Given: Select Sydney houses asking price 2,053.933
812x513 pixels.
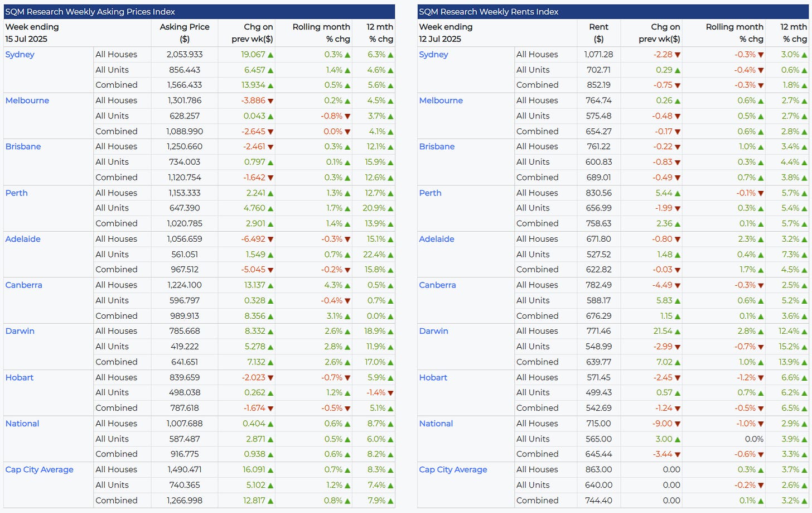Looking at the screenshot, I should 185,54.
